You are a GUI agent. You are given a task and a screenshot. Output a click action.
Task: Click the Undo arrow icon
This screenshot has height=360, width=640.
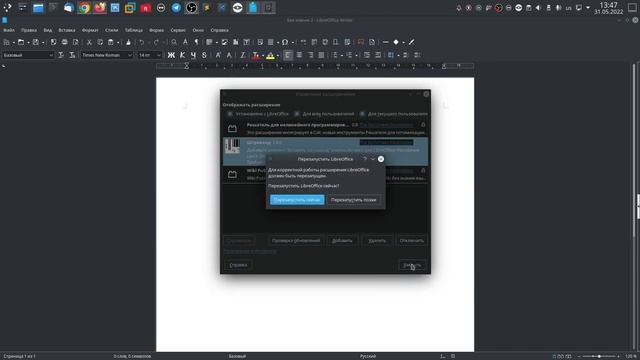141,42
